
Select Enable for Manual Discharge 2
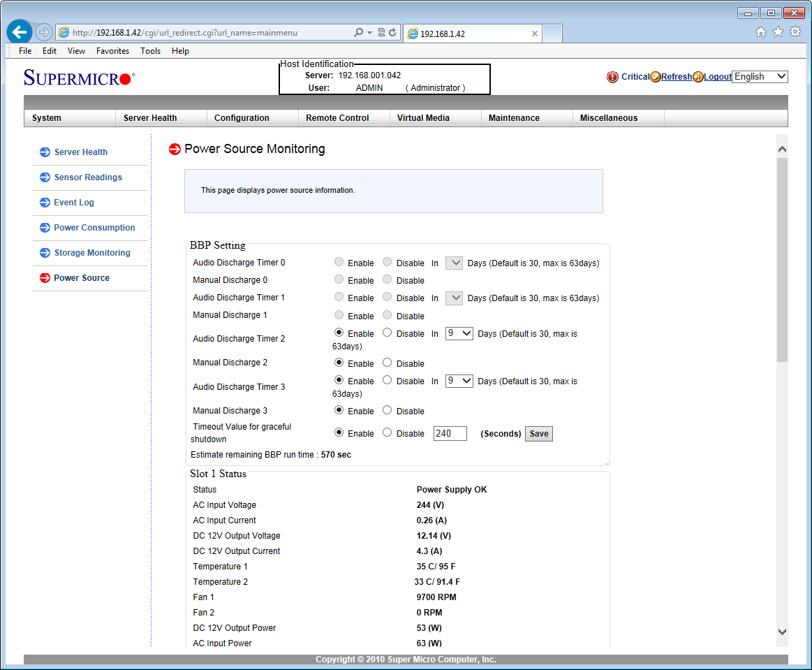pos(339,363)
